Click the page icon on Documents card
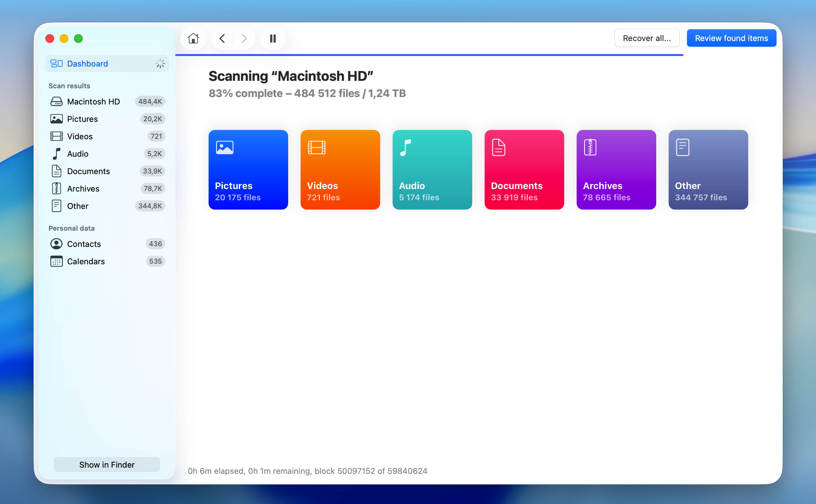The height and width of the screenshot is (504, 816). 499,147
